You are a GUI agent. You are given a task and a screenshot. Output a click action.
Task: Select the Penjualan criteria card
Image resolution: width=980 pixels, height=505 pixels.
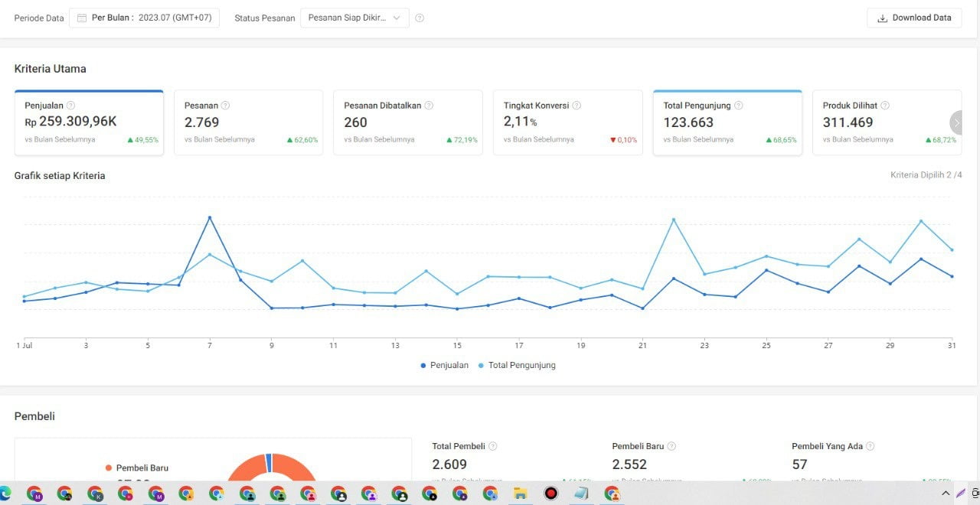[x=89, y=122]
